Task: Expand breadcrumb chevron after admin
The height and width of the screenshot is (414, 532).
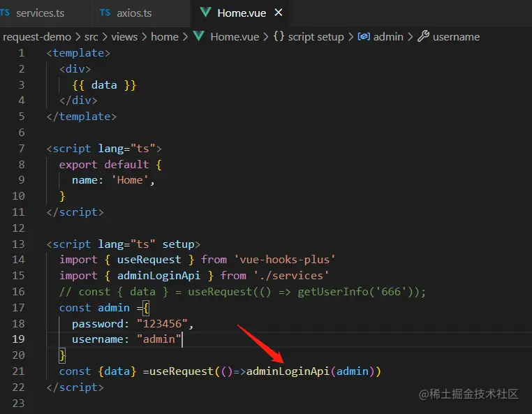Action: click(x=411, y=36)
